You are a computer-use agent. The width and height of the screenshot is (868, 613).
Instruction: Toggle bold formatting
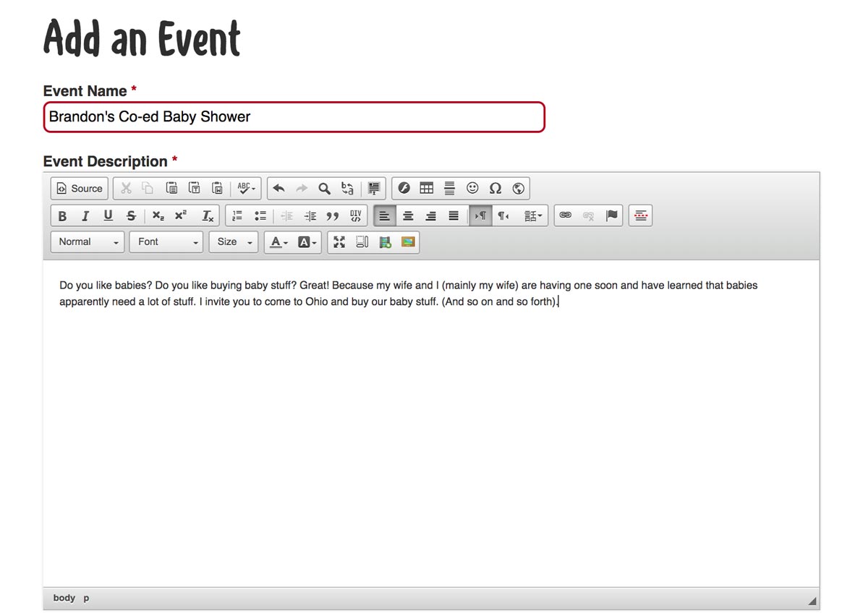[x=62, y=215]
